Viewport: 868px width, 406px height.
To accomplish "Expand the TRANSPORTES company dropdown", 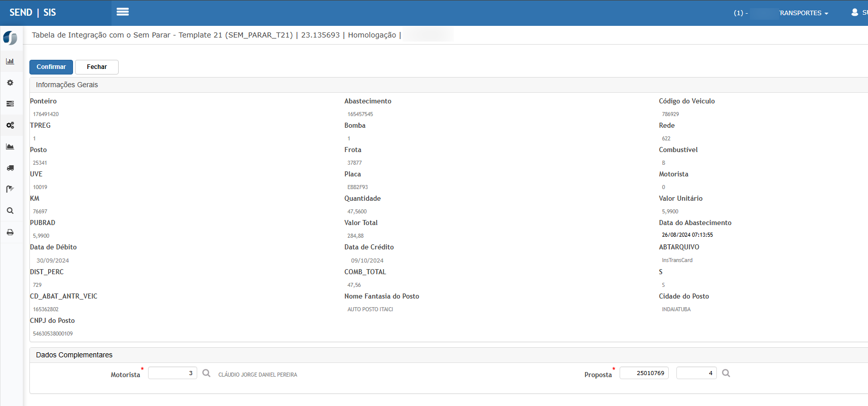I will (x=803, y=13).
